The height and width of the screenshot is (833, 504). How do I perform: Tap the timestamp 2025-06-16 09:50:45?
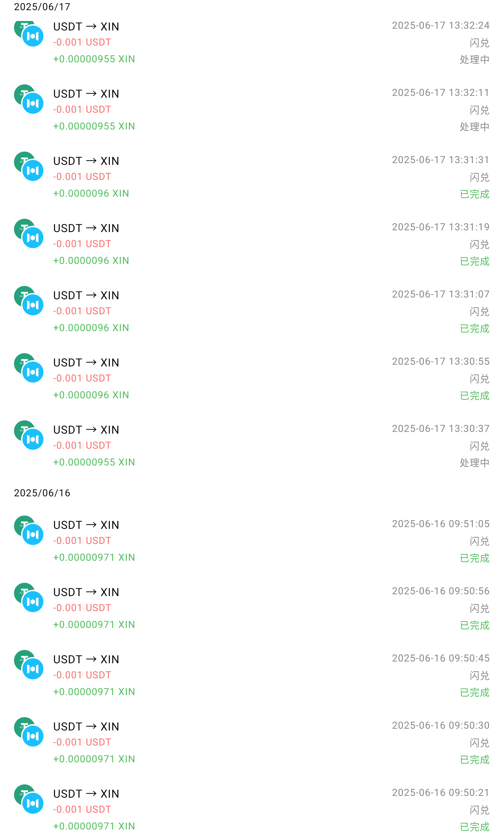441,658
